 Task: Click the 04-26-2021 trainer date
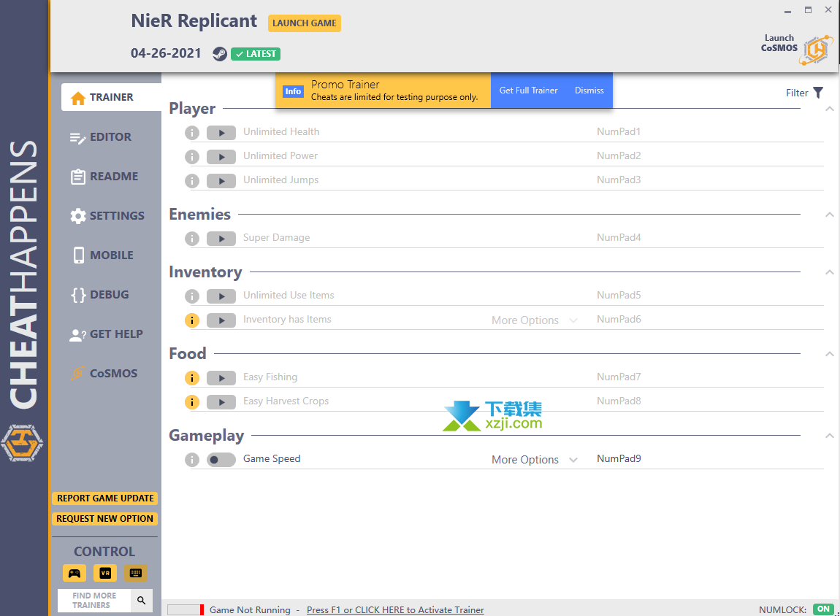coord(166,53)
